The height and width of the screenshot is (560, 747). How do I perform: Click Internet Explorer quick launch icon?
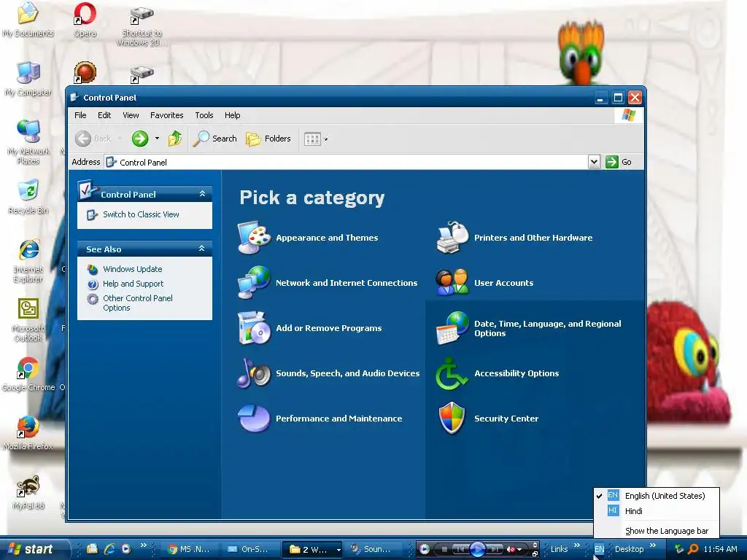109,549
